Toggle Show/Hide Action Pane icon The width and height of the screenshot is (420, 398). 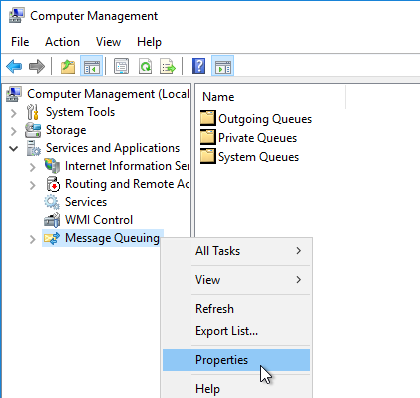pos(222,66)
